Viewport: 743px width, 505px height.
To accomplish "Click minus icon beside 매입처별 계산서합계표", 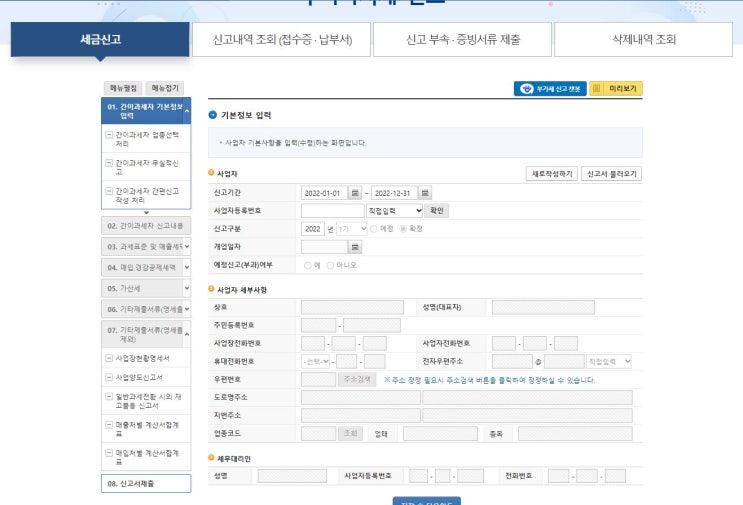I will 109,452.
